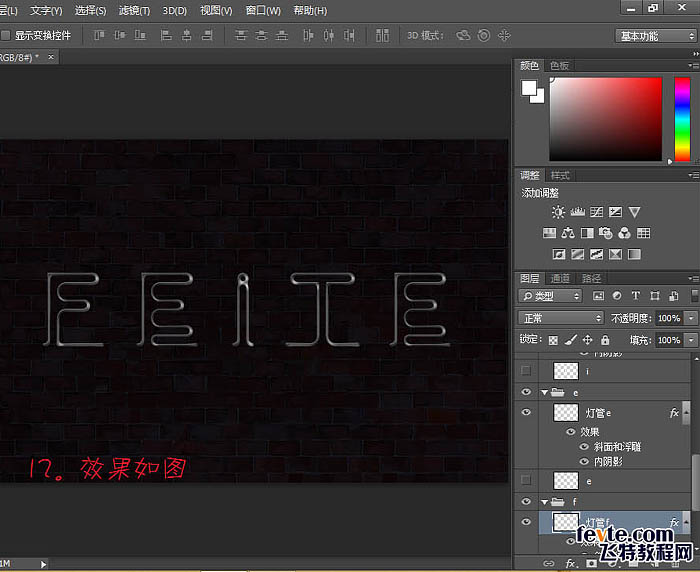
Task: Enable the 显示变换控件 checkbox
Action: 6,35
